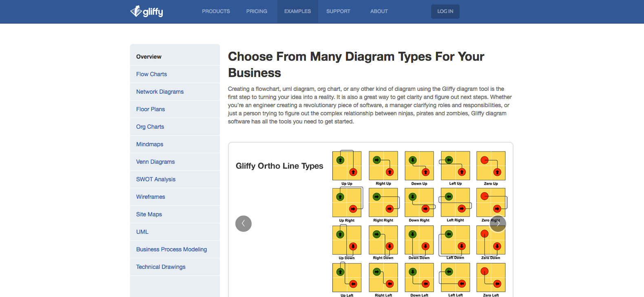The image size is (644, 297).
Task: Click the Up Down line type tile
Action: click(347, 240)
